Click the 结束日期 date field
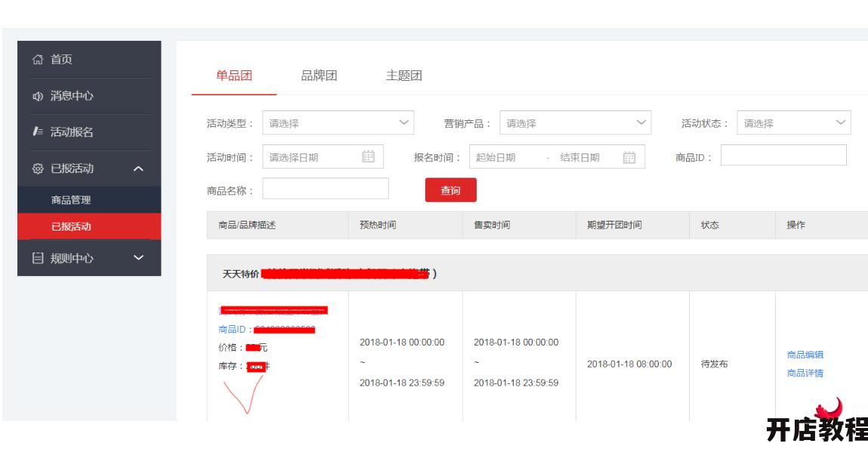868x465 pixels. 579,157
